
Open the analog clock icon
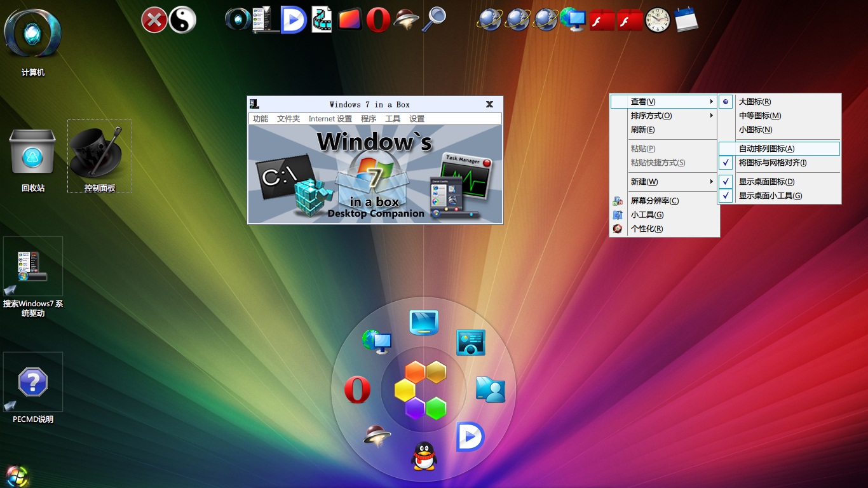coord(658,20)
